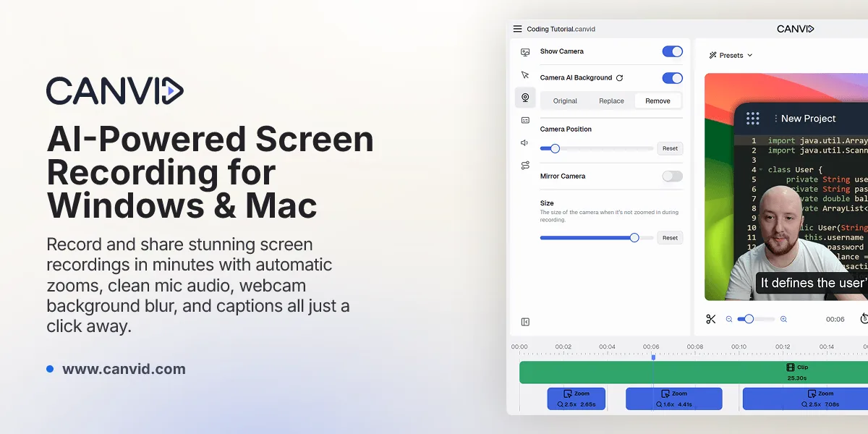Image resolution: width=868 pixels, height=434 pixels.
Task: Open the hamburger menu beside Coding Tutorial.canvid
Action: (x=517, y=29)
